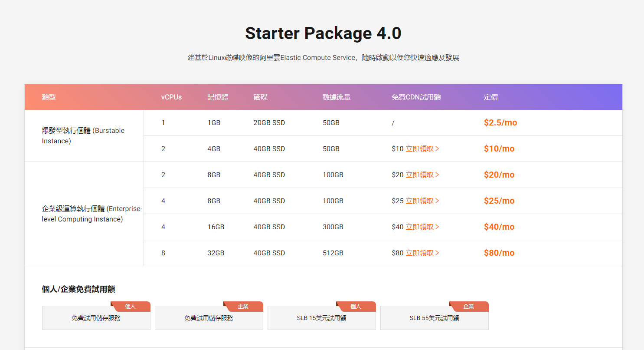
Task: Open the 個人 免費試用儲存服務 card
Action: tap(96, 318)
